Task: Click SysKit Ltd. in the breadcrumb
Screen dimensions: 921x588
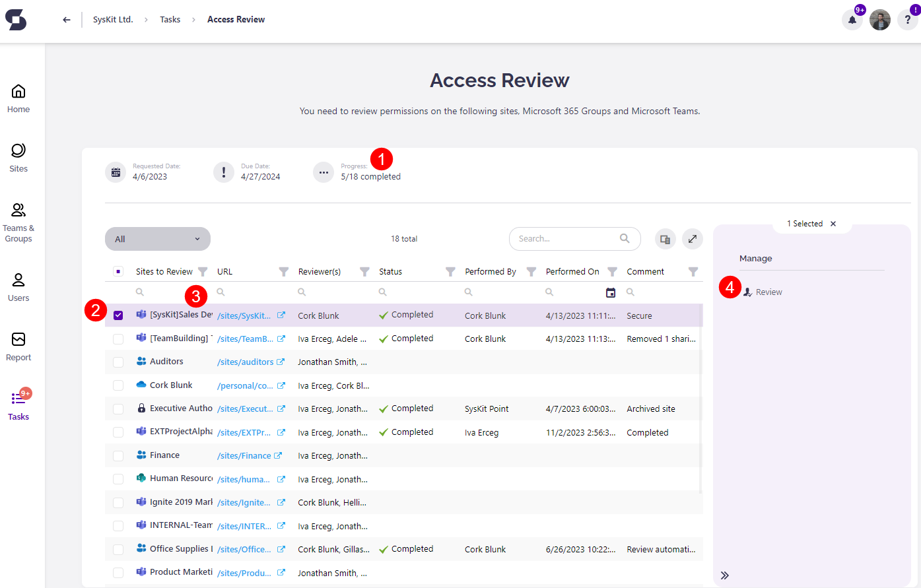Action: 112,19
